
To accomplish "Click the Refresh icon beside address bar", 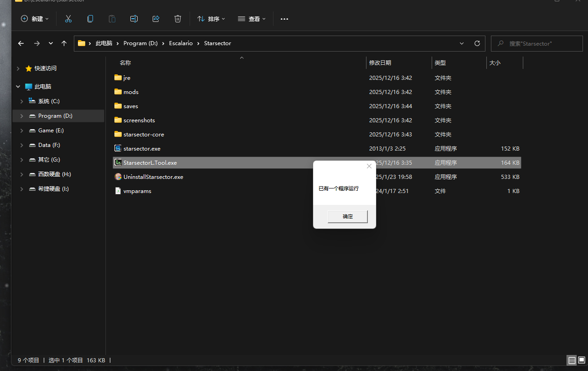I will tap(477, 43).
